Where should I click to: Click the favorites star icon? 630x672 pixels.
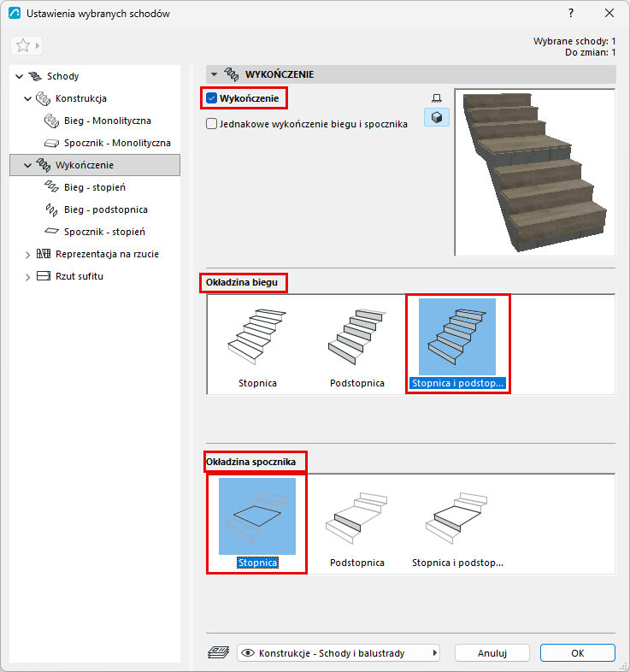[x=23, y=45]
